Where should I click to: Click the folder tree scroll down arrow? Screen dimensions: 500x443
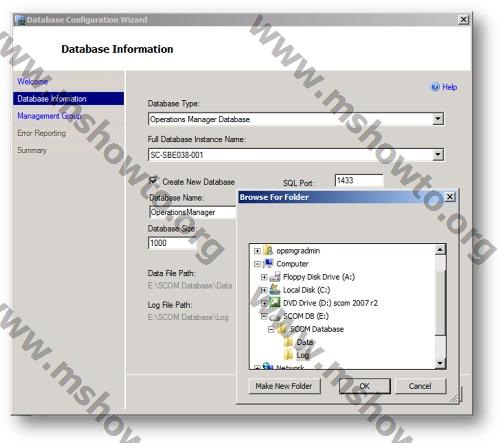(440, 363)
